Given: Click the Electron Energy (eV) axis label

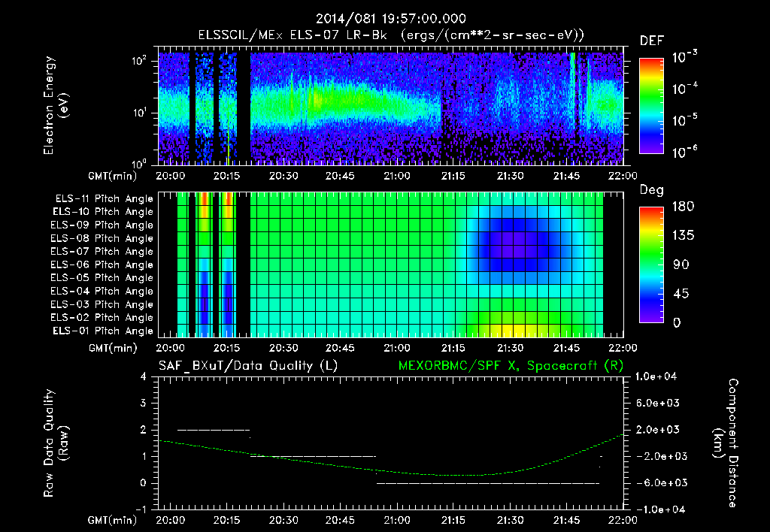Looking at the screenshot, I should coord(56,105).
